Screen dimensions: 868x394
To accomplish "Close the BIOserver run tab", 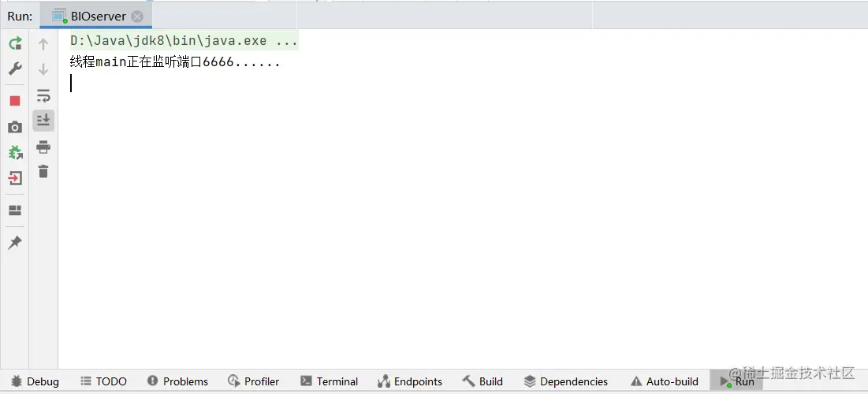I will tap(137, 17).
